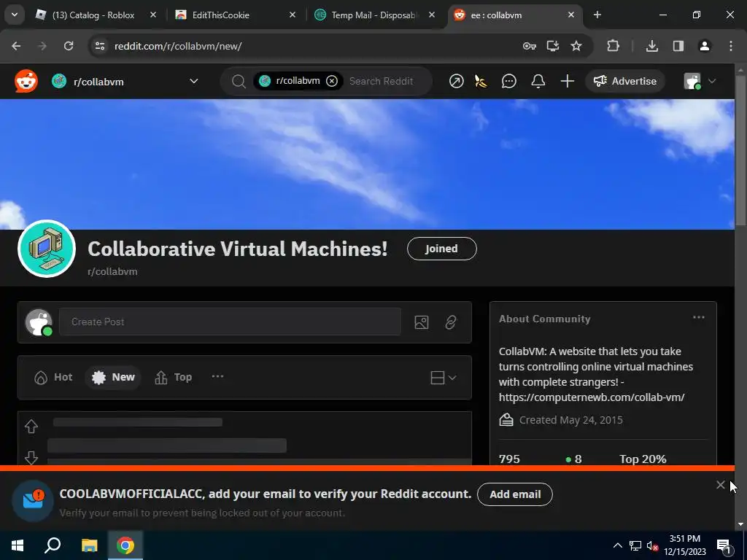
Task: Create an image post icon
Action: tap(421, 322)
